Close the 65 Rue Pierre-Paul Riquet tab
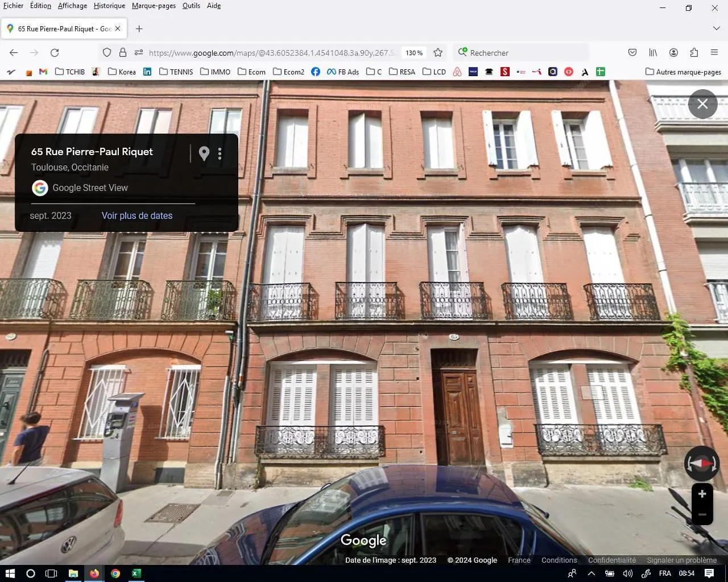The image size is (728, 582). pos(118,28)
